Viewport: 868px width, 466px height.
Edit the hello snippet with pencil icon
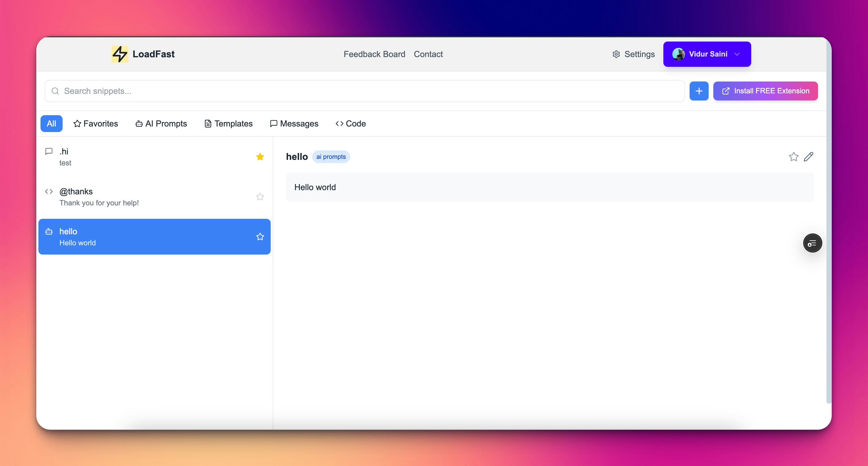[808, 157]
